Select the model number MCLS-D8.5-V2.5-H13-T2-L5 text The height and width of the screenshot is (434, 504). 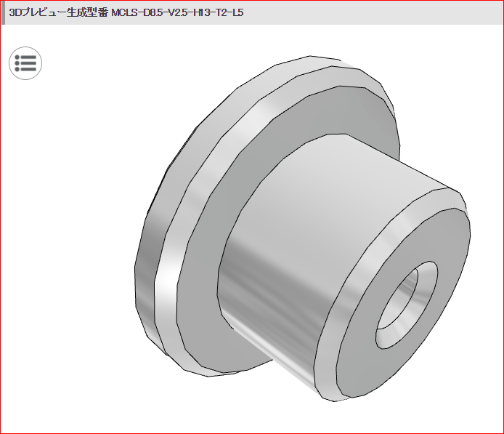[x=177, y=12]
